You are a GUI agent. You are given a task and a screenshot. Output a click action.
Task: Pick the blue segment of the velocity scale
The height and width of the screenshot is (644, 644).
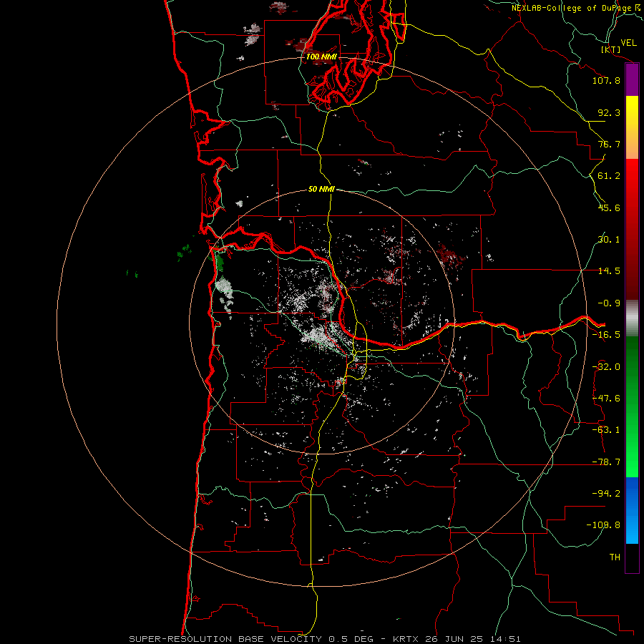(632, 510)
